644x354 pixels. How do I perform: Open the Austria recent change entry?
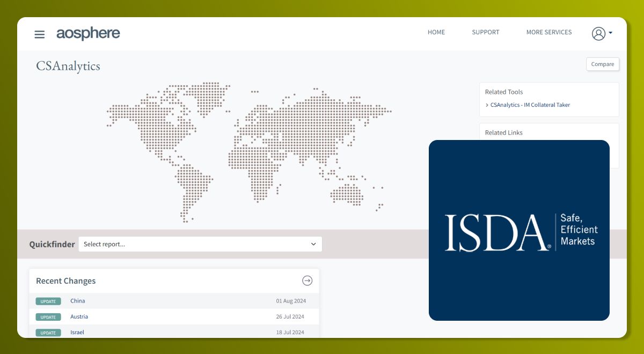79,316
